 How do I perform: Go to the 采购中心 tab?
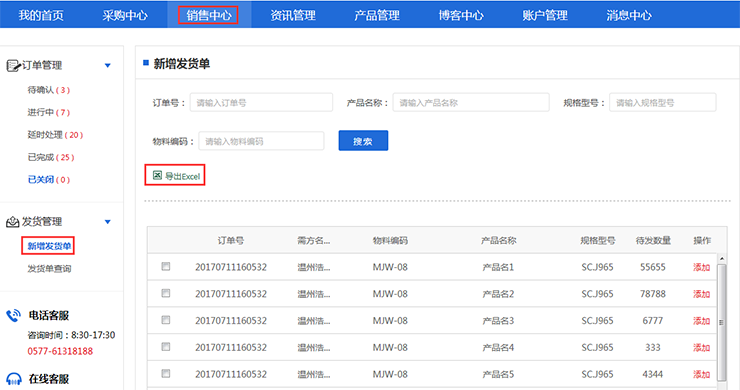coord(125,15)
